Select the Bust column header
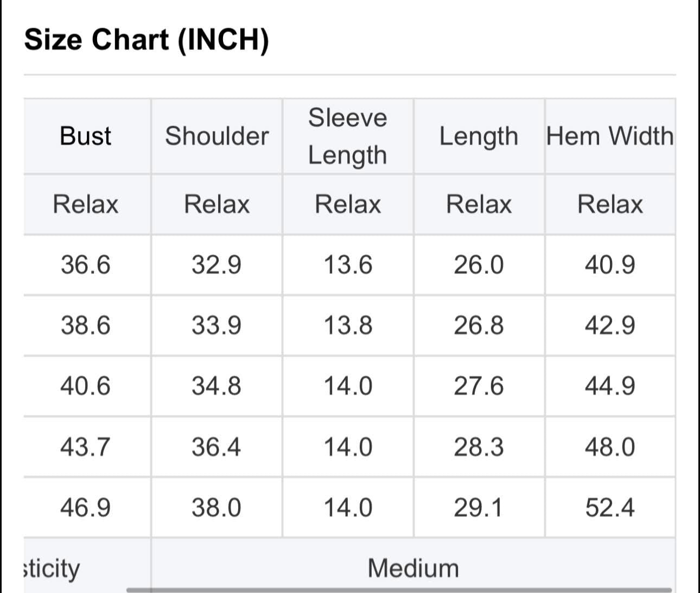700x593 pixels. click(x=85, y=136)
